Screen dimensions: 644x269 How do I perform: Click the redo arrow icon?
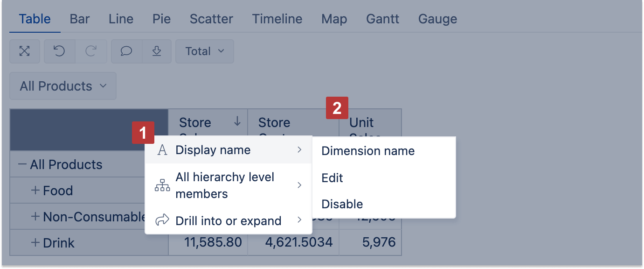click(91, 51)
